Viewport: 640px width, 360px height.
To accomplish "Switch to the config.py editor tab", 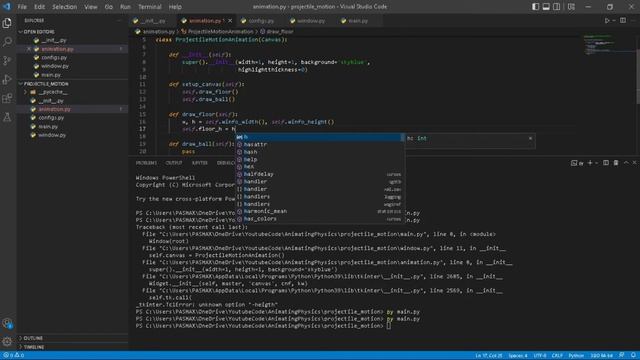I will point(260,20).
